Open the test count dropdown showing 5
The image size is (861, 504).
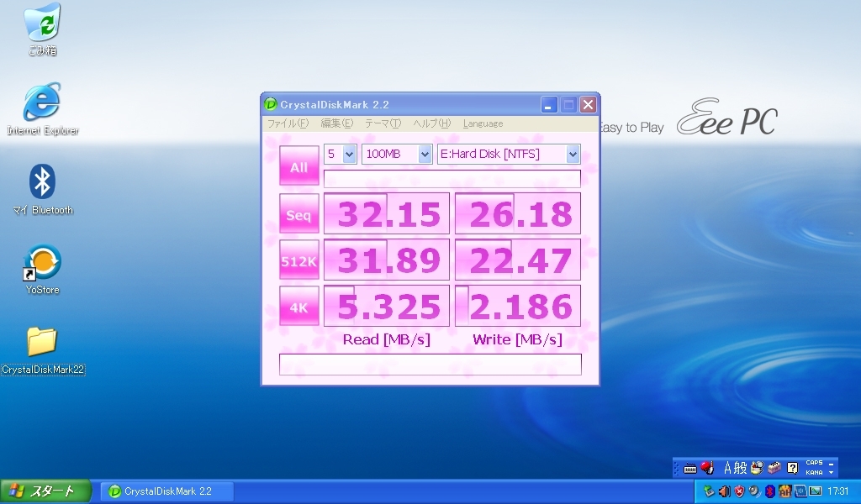click(x=341, y=154)
